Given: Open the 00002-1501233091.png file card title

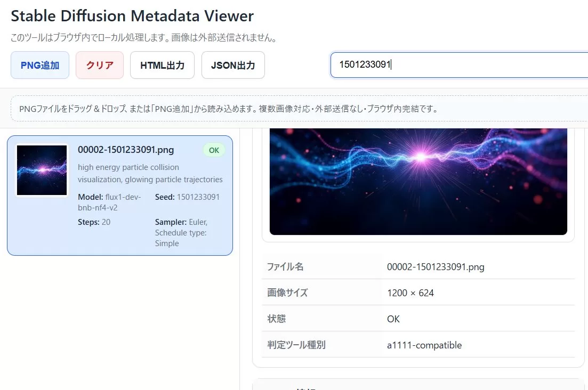Looking at the screenshot, I should (126, 150).
